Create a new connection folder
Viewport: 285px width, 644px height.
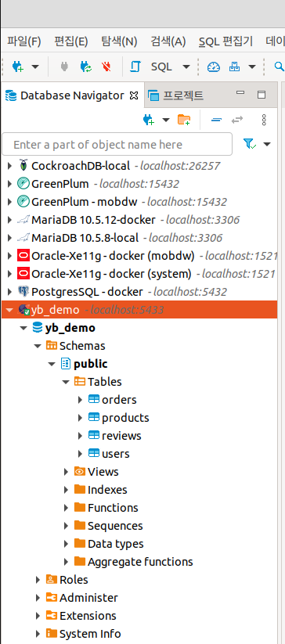pos(184,120)
